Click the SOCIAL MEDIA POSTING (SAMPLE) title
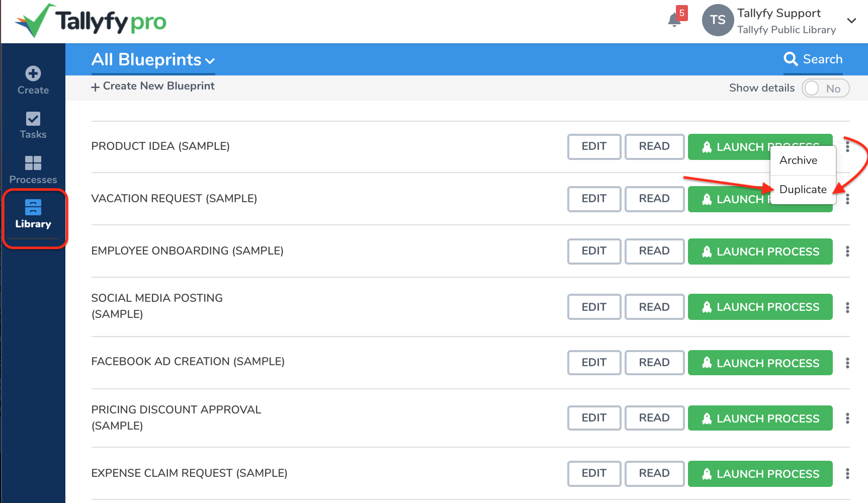This screenshot has height=503, width=868. pos(157,306)
